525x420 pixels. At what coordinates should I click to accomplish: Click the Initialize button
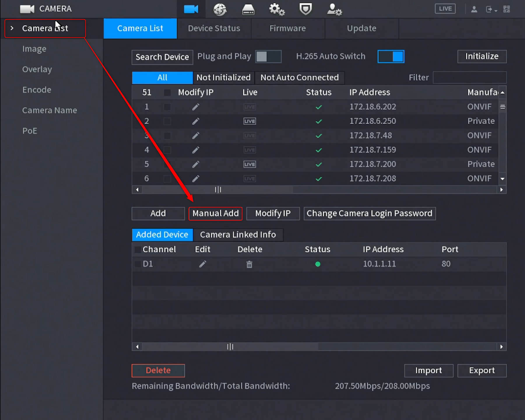tap(482, 56)
